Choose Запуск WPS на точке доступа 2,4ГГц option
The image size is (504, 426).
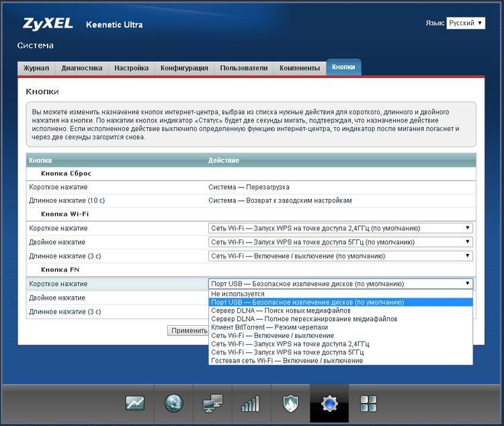coord(341,344)
